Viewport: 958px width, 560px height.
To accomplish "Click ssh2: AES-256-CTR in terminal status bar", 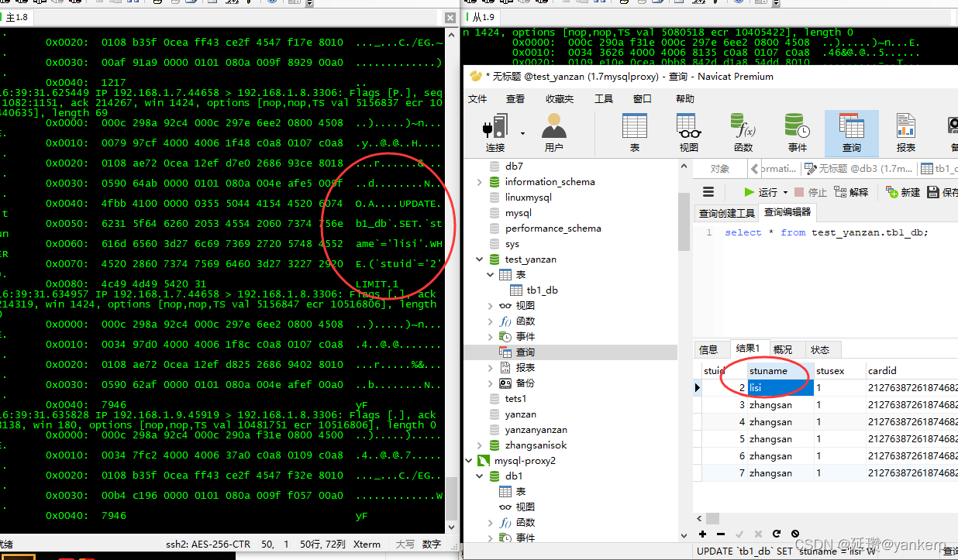I will (x=208, y=545).
